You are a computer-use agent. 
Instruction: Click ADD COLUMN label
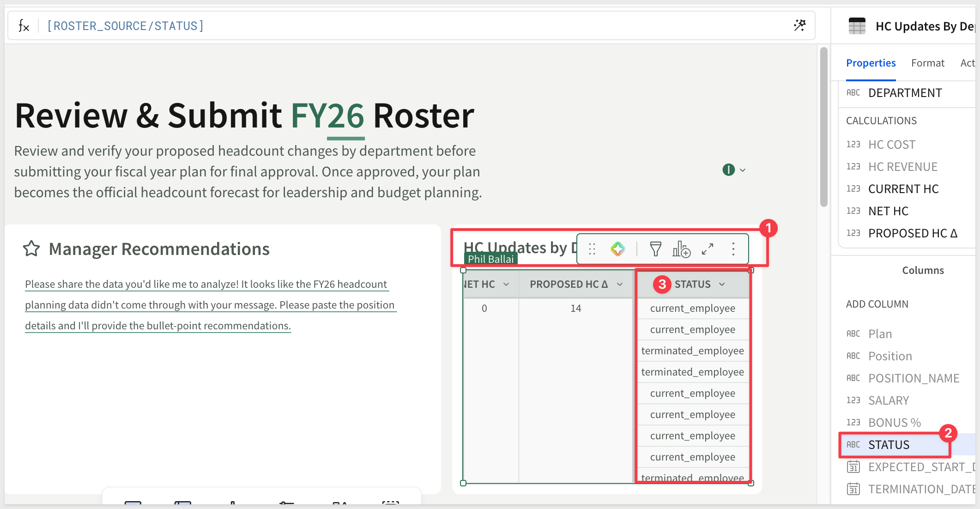pos(877,304)
